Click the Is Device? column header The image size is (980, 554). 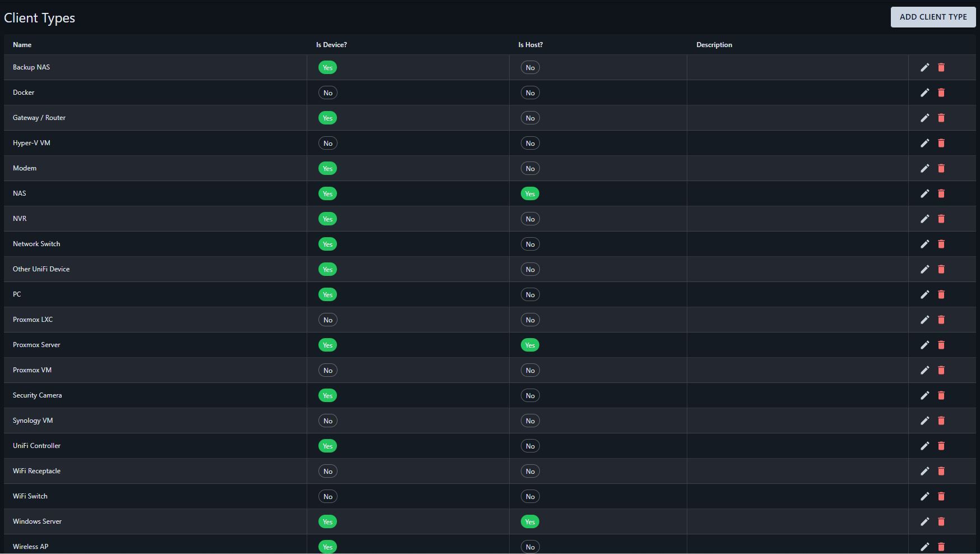(x=331, y=45)
